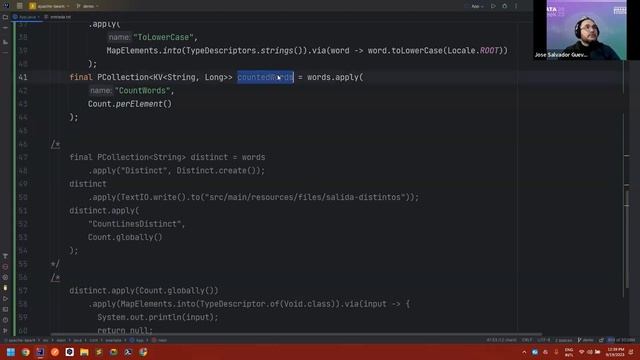Open the orange Postman taskbar icon

(55, 352)
